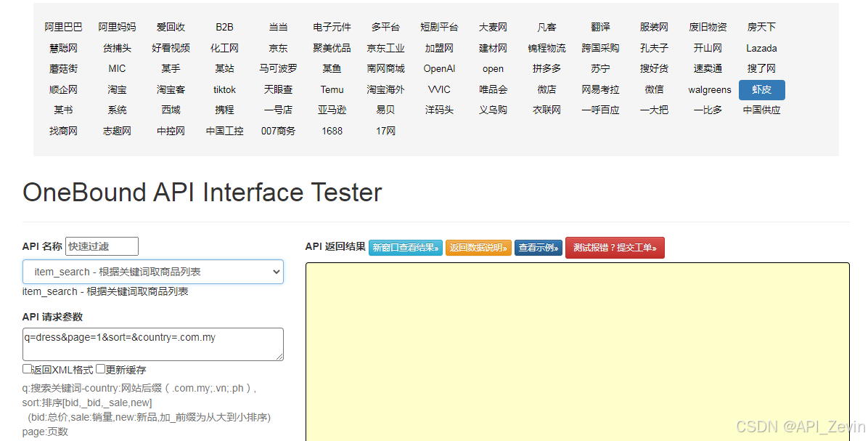Choose the 淘宝海外 tab

(385, 90)
